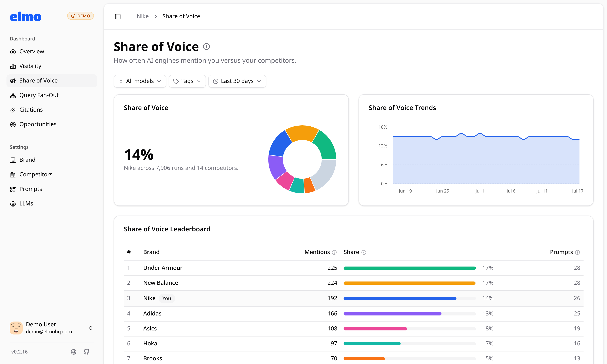Click the 225 mentions value
Screen dimensions: 607x364
pyautogui.click(x=332, y=268)
